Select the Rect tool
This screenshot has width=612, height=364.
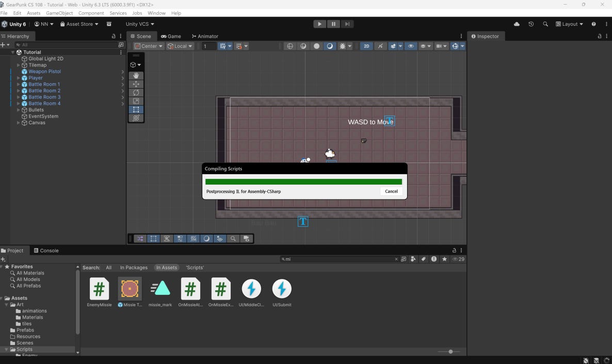(136, 110)
